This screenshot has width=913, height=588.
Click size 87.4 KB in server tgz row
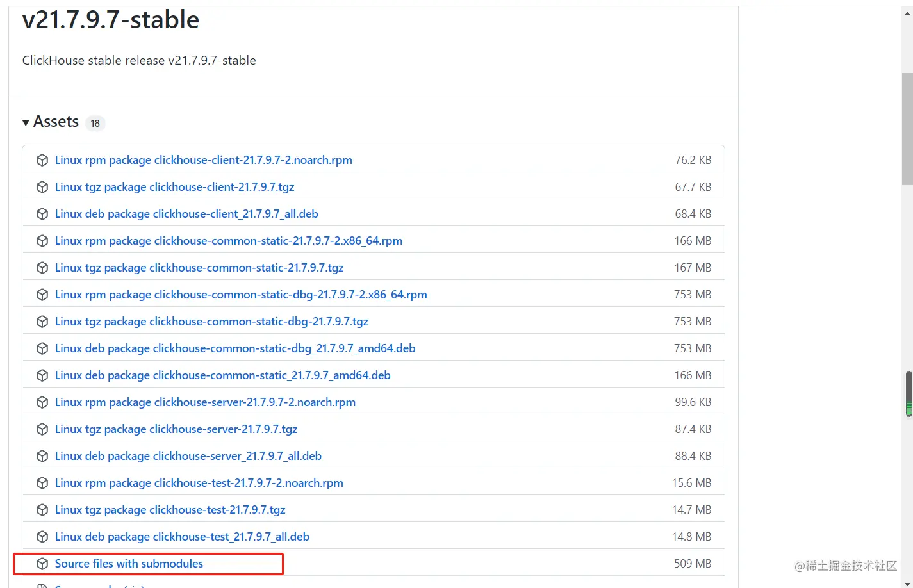pyautogui.click(x=693, y=429)
